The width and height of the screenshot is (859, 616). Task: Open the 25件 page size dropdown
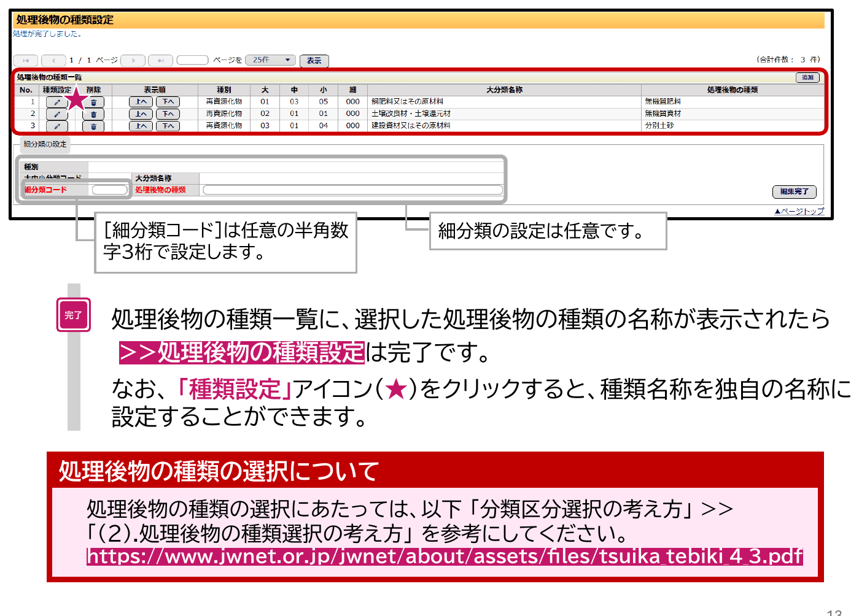point(270,60)
